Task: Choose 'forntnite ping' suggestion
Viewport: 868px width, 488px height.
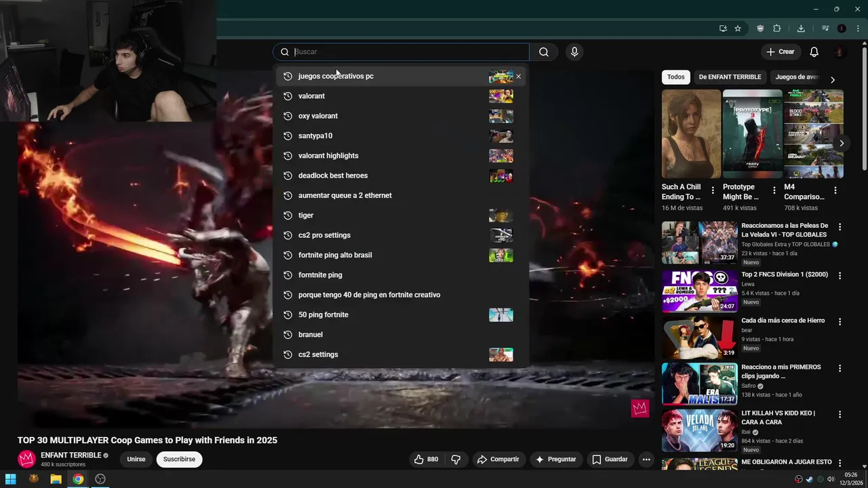Action: pos(401,275)
